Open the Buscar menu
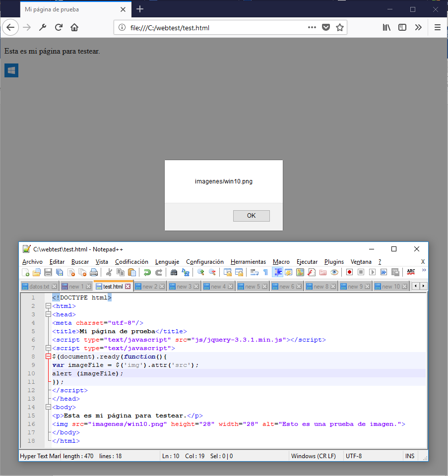Viewport: 448px width, 476px height. click(x=80, y=262)
